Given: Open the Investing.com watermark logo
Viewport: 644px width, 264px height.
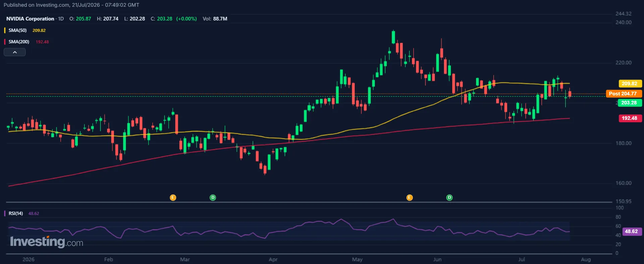Looking at the screenshot, I should pyautogui.click(x=47, y=242).
